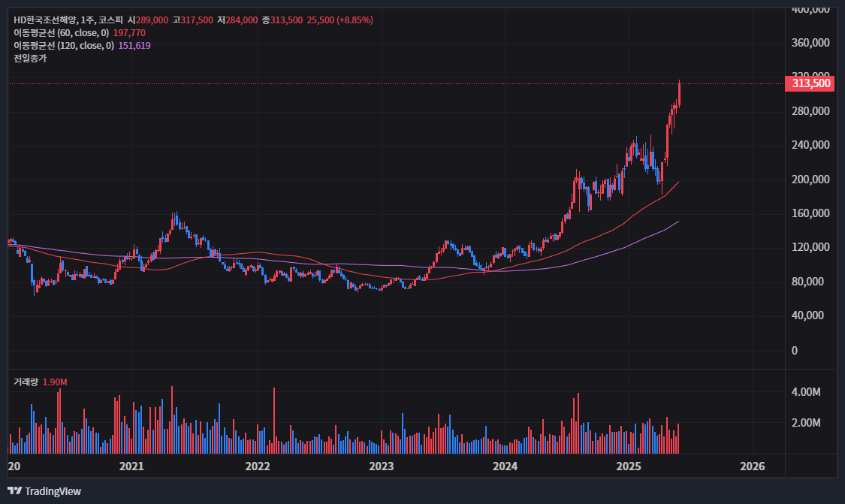Click the HD한국조선해양 symbol title
This screenshot has height=504, width=845.
pyautogui.click(x=45, y=20)
